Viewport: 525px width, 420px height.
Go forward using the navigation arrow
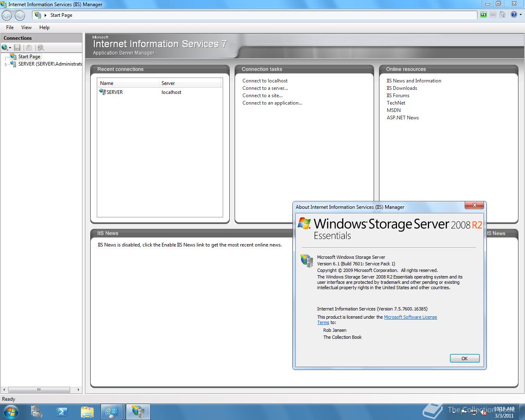coord(20,16)
